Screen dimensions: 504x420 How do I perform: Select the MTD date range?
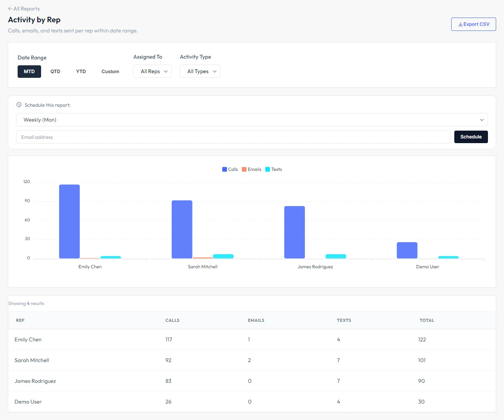[29, 72]
